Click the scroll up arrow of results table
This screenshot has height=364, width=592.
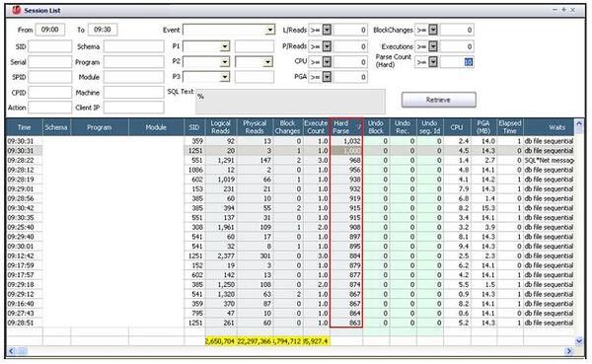tap(579, 123)
